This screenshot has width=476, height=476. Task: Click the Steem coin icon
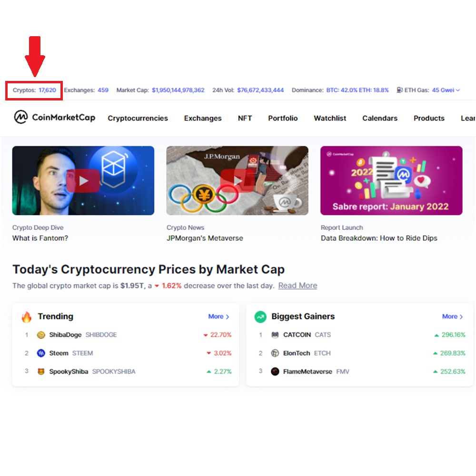pyautogui.click(x=41, y=353)
